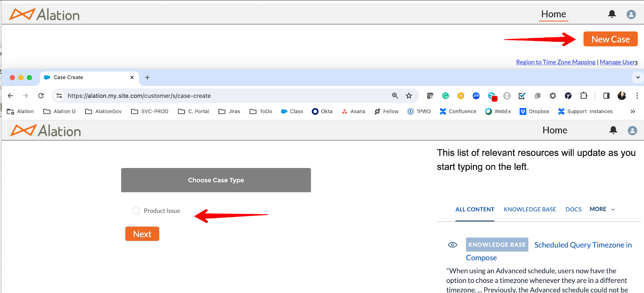Click the curly braces extension icon

point(507,96)
